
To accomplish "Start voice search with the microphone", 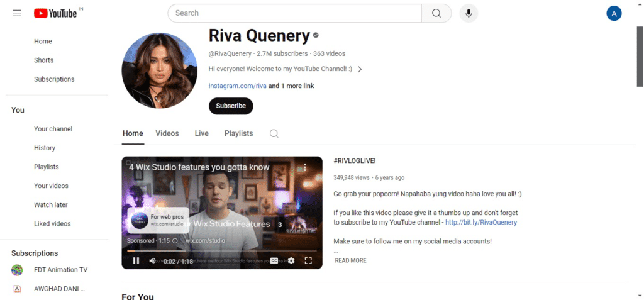I will point(469,13).
